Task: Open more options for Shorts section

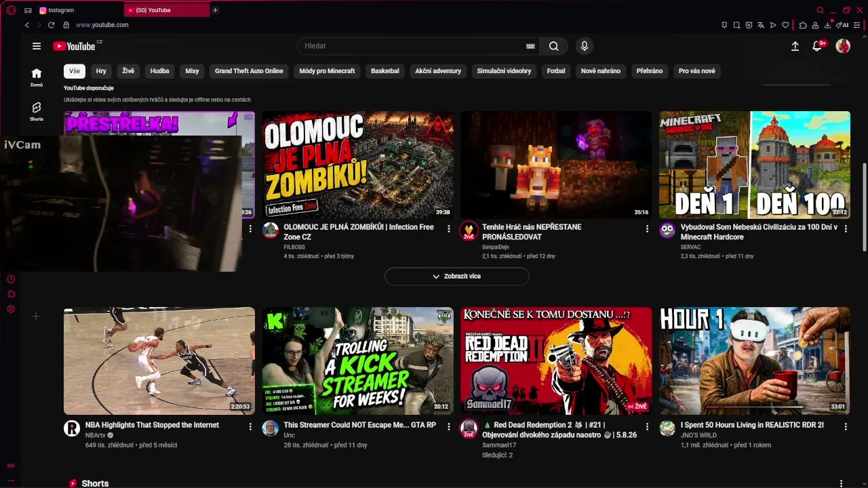Action: [842, 483]
